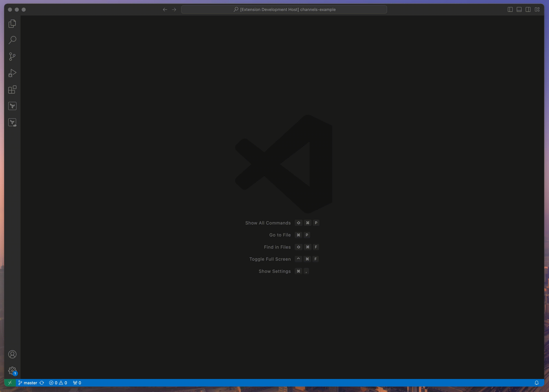Open the Run and Debug view
The image size is (549, 392).
pos(12,73)
